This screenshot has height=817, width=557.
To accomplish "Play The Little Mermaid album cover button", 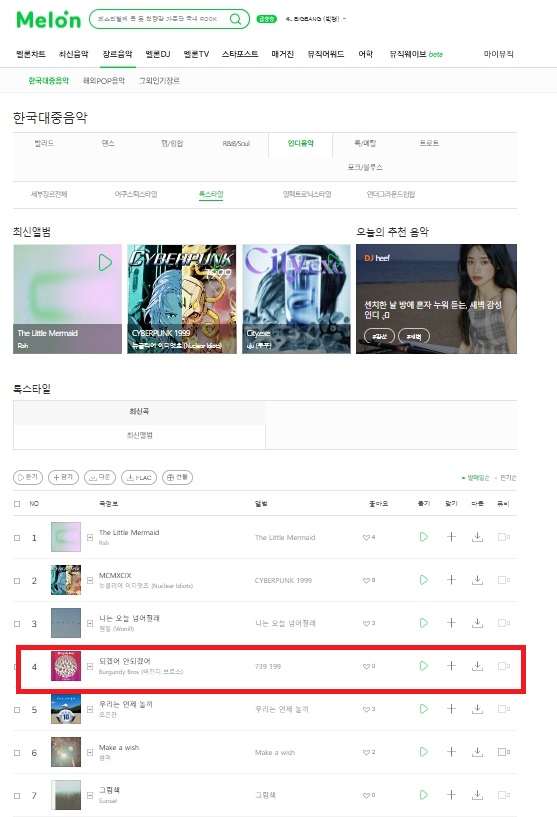I will [x=105, y=262].
